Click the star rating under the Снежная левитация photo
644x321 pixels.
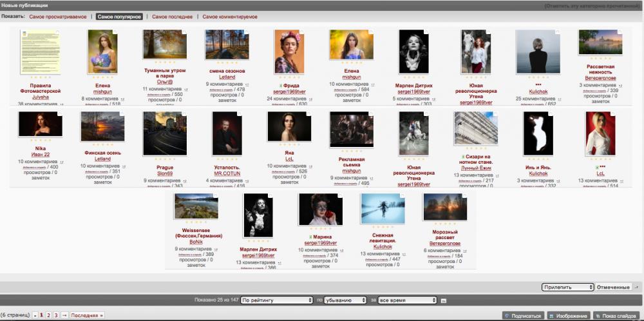383,227
